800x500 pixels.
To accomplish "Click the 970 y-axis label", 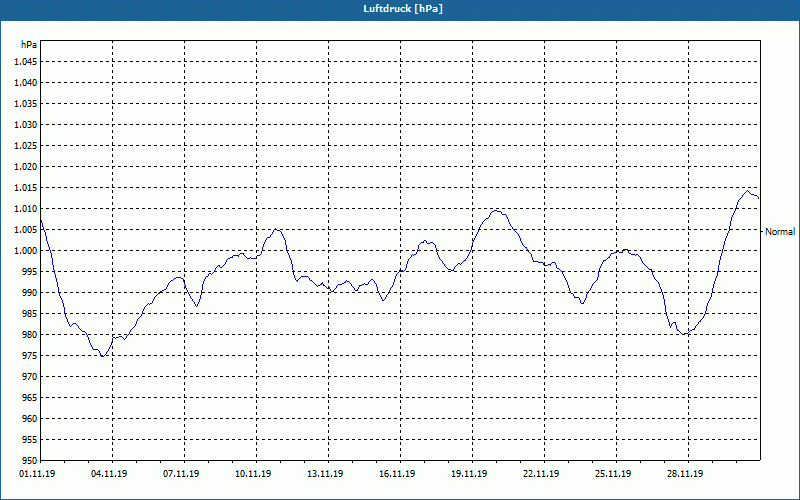I will pos(31,377).
